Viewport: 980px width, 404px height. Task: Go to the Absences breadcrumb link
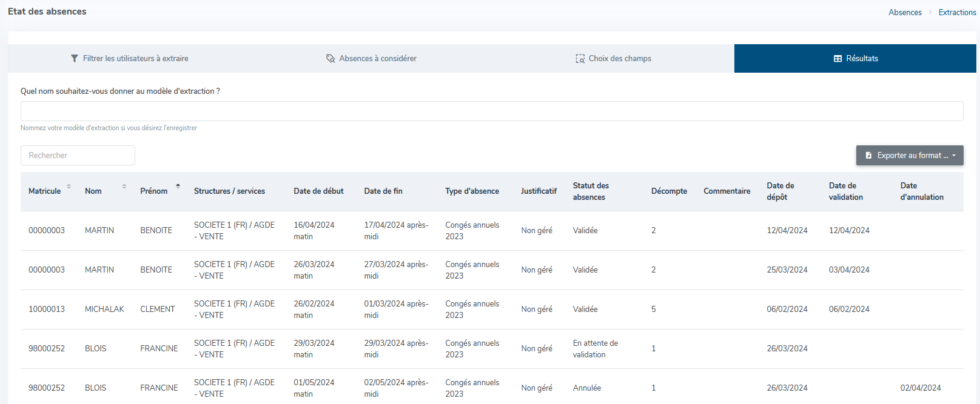905,12
